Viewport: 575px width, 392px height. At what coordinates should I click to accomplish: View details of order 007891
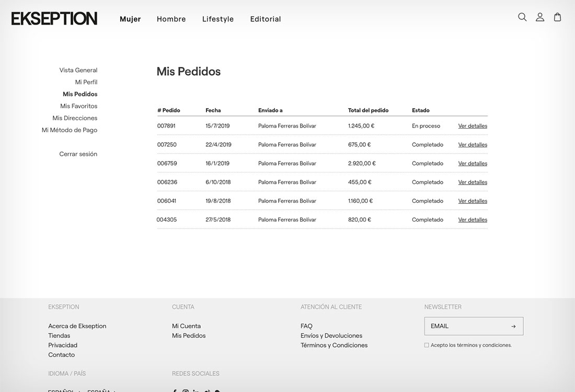click(473, 126)
